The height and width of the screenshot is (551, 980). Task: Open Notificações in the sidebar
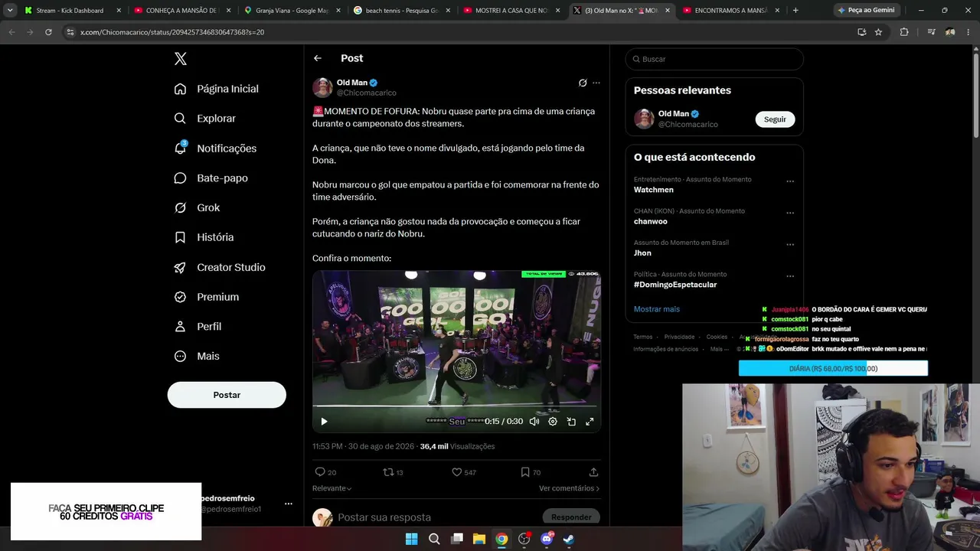pos(215,148)
